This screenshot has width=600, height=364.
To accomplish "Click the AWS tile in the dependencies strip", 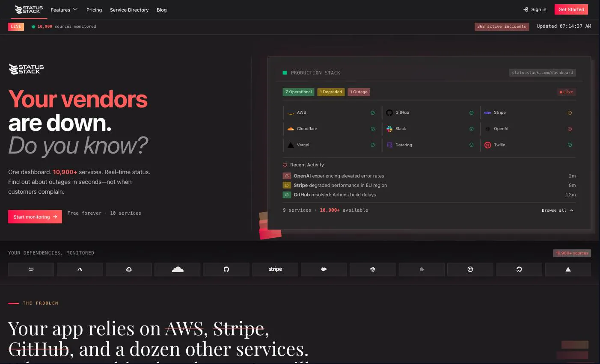I will 31,269.
